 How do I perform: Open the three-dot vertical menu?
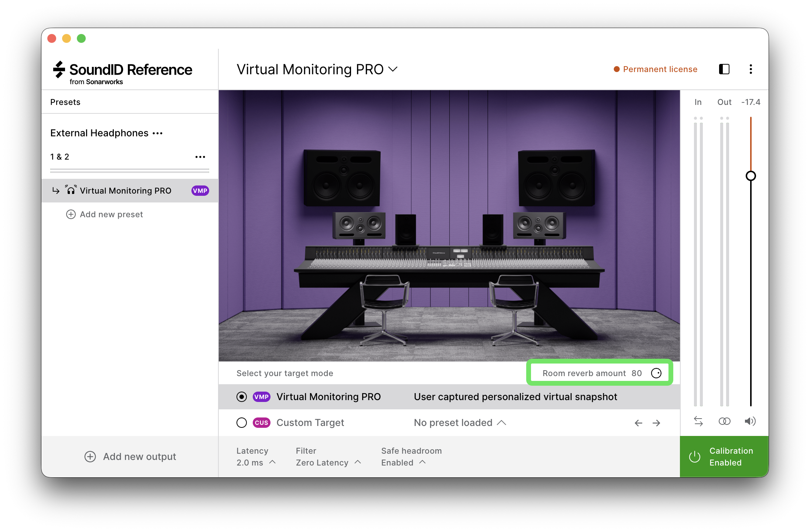point(751,69)
